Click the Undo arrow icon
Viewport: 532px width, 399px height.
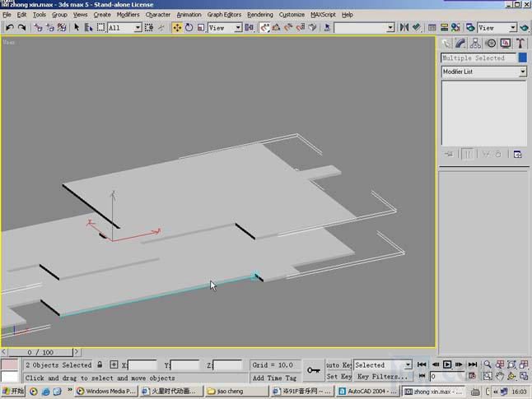(10, 27)
